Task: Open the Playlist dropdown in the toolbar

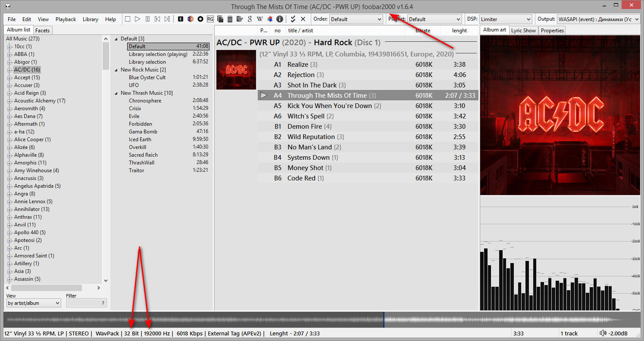Action: coord(435,19)
